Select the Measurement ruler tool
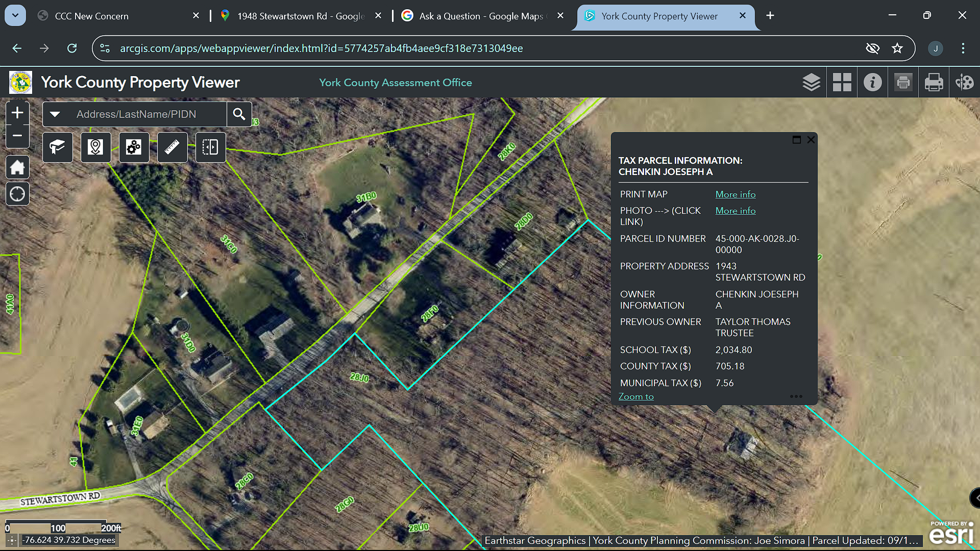The image size is (980, 551). (x=172, y=147)
